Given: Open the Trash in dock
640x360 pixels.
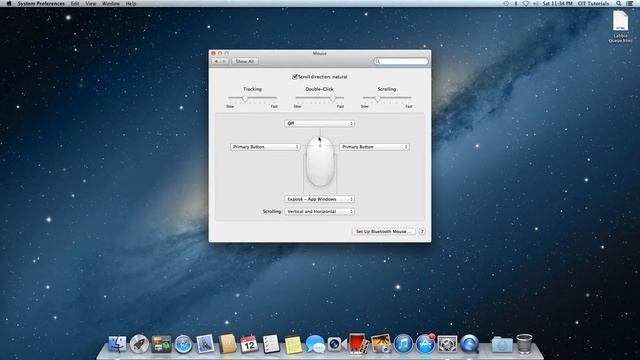Looking at the screenshot, I should 524,344.
